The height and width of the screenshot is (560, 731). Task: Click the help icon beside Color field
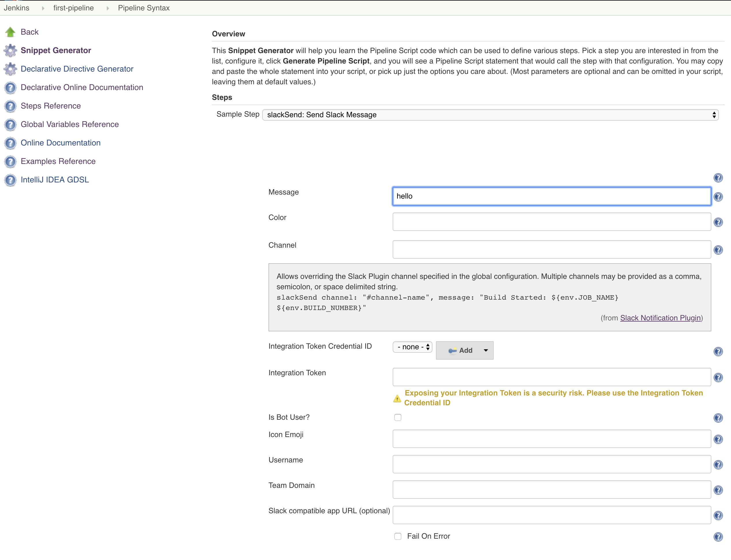[718, 222]
